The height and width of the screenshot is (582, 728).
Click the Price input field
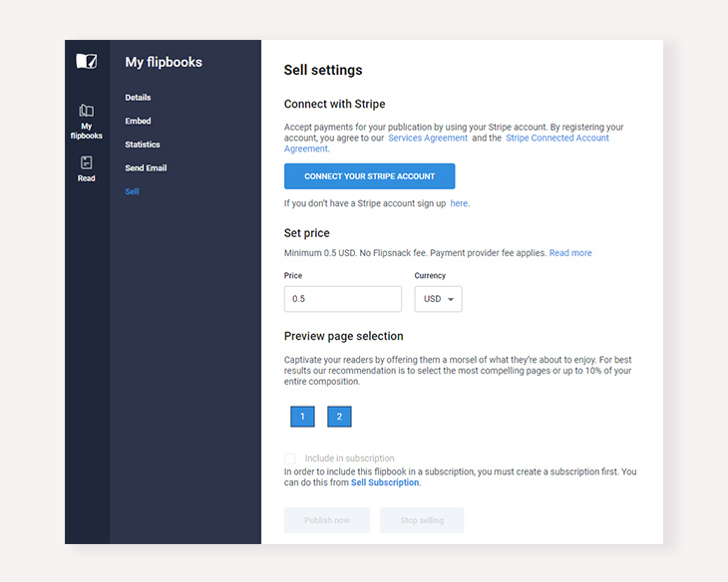[343, 299]
